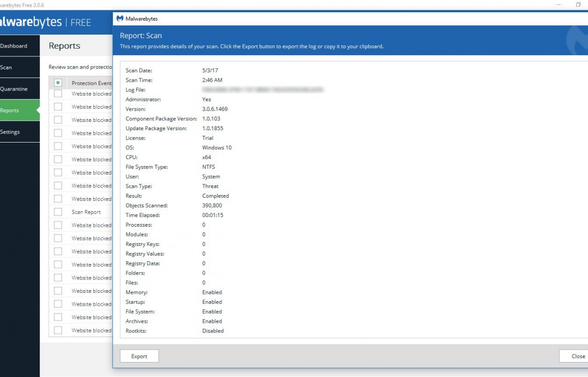Check the Website blocked box just above Scan Report
The image size is (588, 377).
(x=58, y=199)
